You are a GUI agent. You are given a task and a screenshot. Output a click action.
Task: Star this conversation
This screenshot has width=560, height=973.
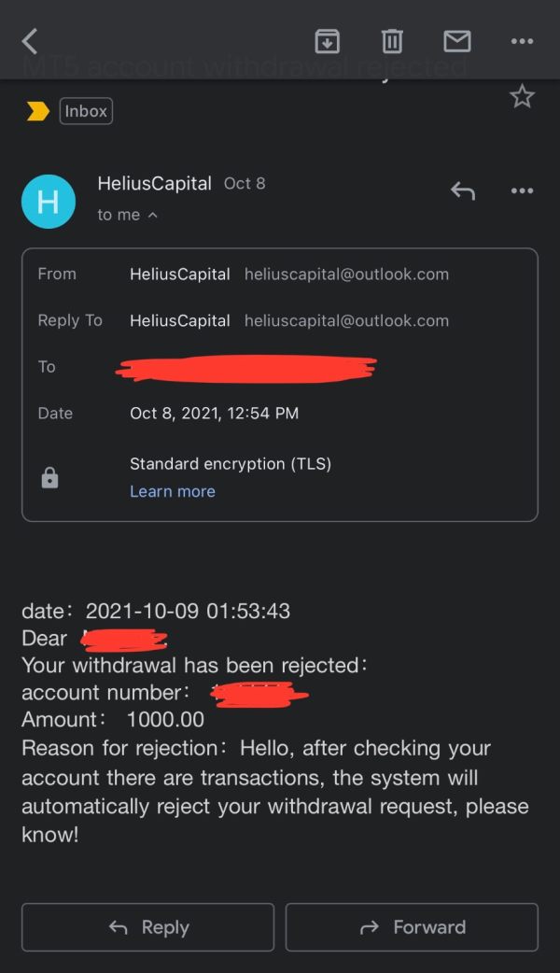point(522,97)
